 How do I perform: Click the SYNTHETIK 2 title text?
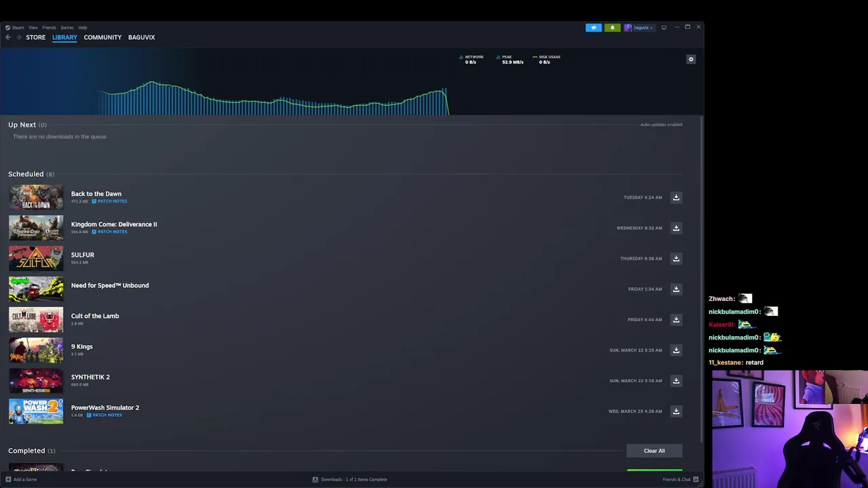tap(90, 377)
